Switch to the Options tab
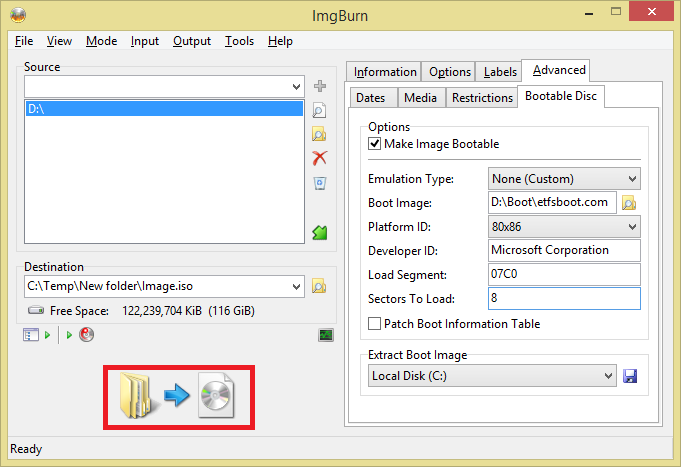The width and height of the screenshot is (681, 467). click(x=450, y=72)
